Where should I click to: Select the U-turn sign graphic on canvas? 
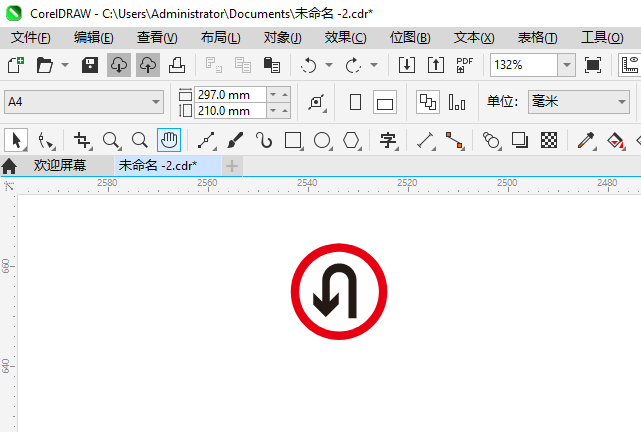coord(339,291)
